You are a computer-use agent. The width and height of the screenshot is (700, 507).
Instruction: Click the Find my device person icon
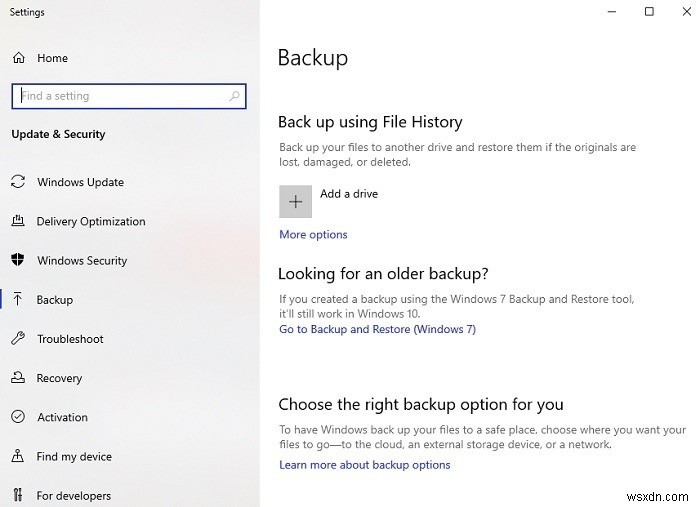17,456
